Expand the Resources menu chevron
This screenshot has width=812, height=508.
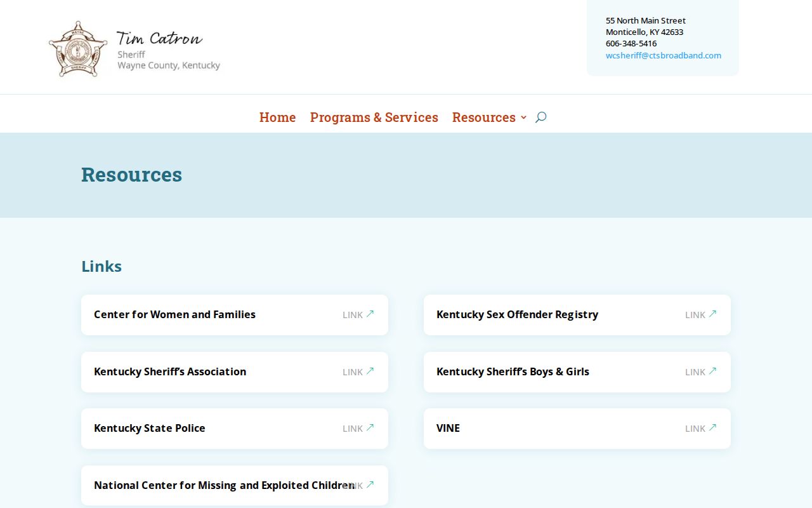click(523, 117)
